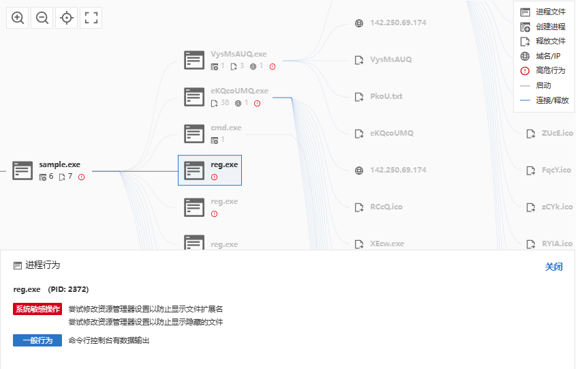Click the eKQcoUMQ.exe process icon
588x369 pixels.
[194, 97]
